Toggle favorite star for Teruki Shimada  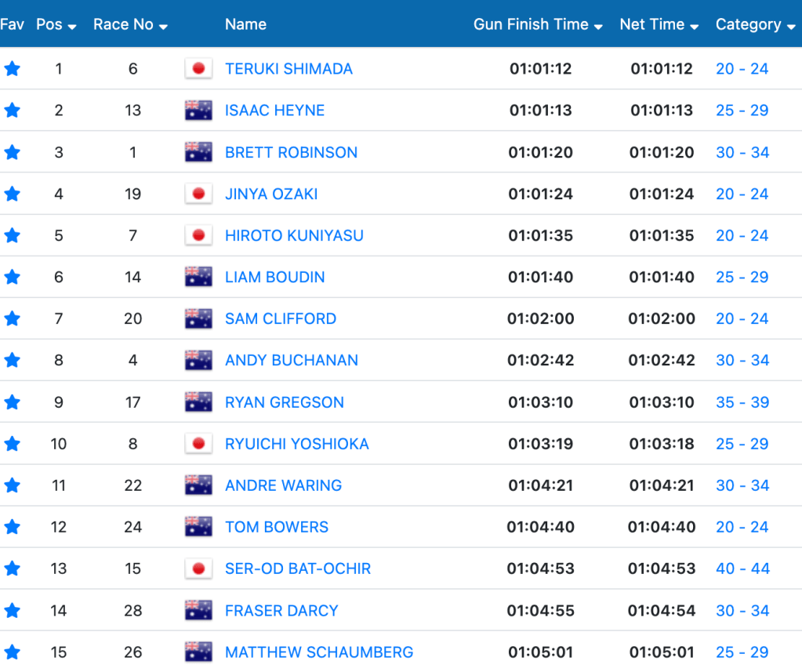pos(12,69)
